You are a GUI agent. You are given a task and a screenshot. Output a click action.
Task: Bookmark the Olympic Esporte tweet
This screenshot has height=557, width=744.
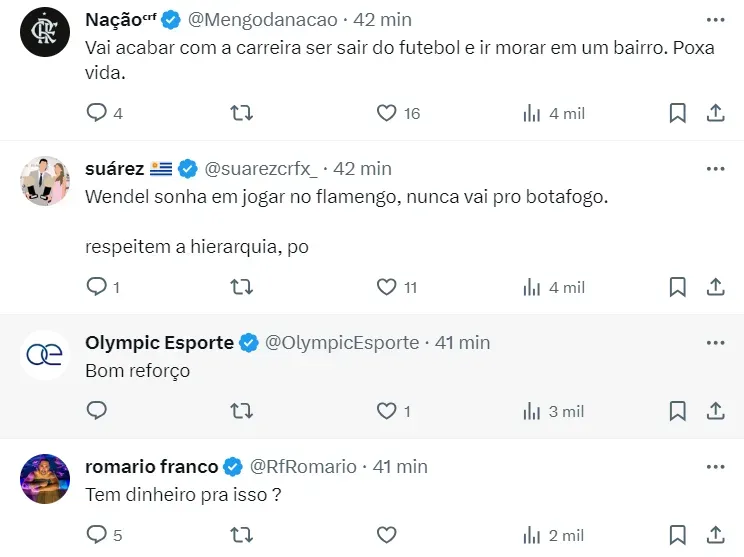tap(677, 411)
